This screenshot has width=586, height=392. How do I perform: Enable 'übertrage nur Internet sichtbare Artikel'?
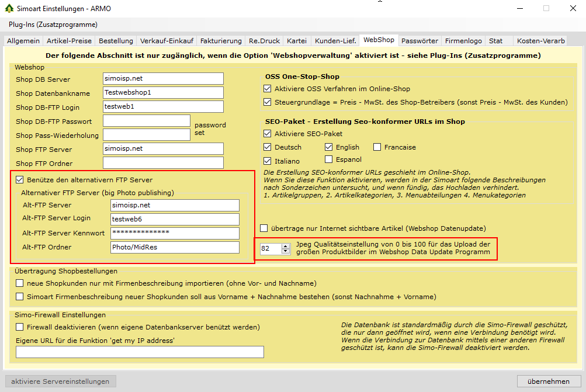pos(264,228)
